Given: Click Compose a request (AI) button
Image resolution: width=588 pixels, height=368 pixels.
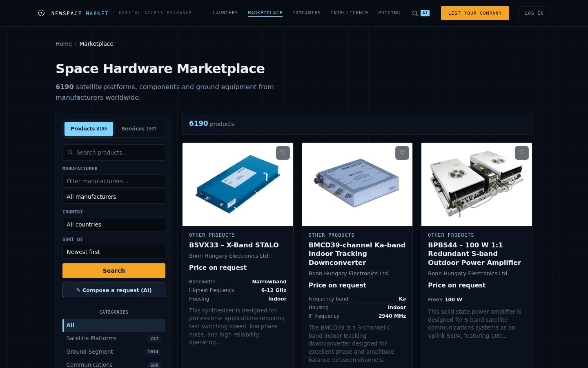Looking at the screenshot, I should [x=114, y=290].
